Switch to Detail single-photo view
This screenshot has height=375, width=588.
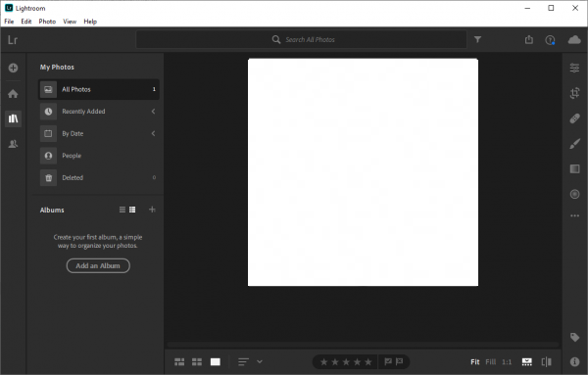tap(216, 361)
